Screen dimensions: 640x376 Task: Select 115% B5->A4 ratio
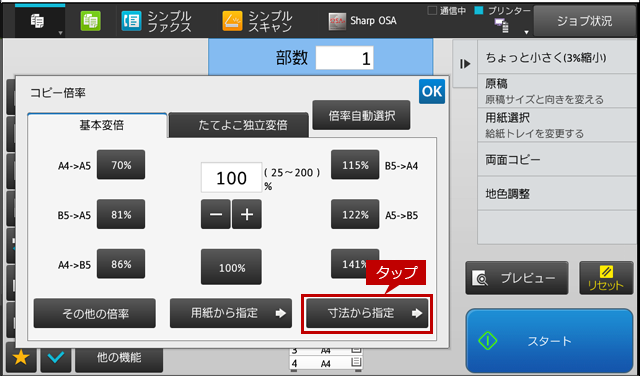355,165
